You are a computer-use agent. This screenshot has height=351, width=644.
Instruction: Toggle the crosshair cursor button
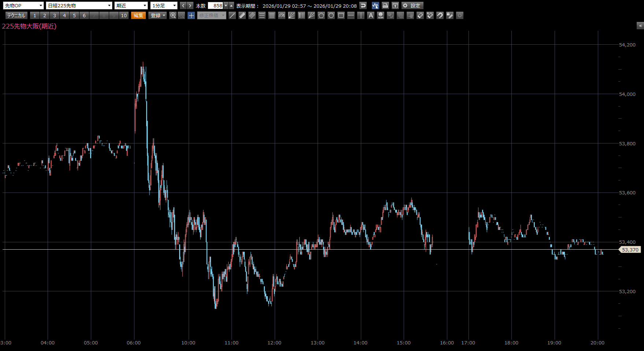(x=191, y=15)
